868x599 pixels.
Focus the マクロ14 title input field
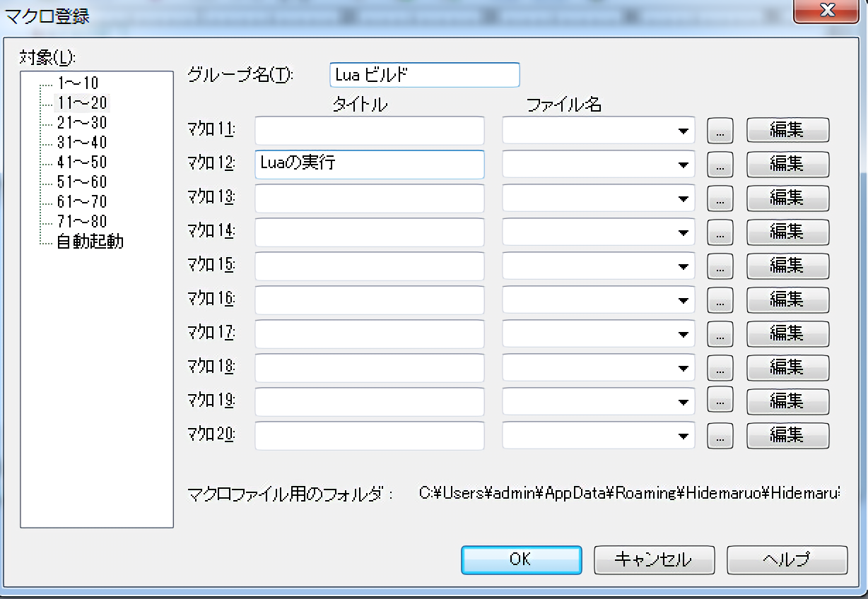(x=369, y=232)
